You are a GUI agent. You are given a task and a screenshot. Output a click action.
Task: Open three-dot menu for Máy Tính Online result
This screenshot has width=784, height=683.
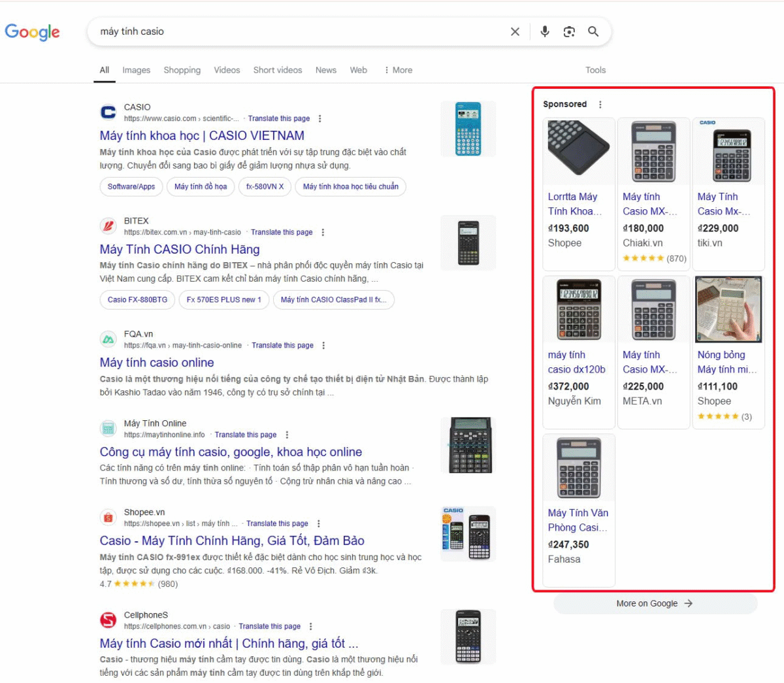click(287, 435)
